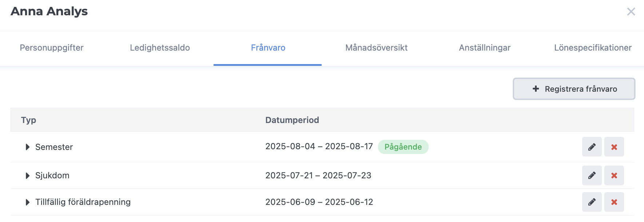Expand the Sjukdom row arrow
Screen dimensions: 644x222
point(28,176)
